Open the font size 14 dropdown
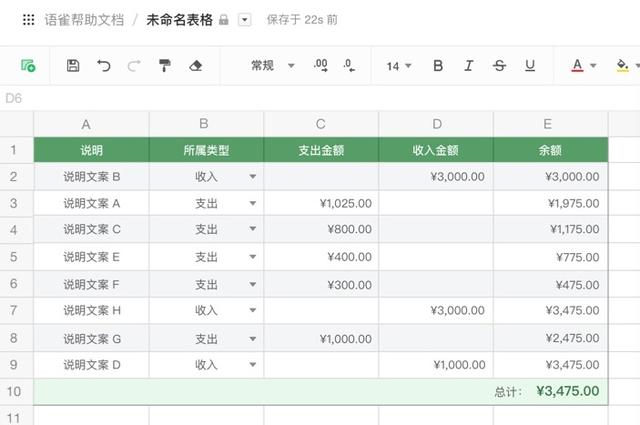This screenshot has width=640, height=425. coord(399,66)
